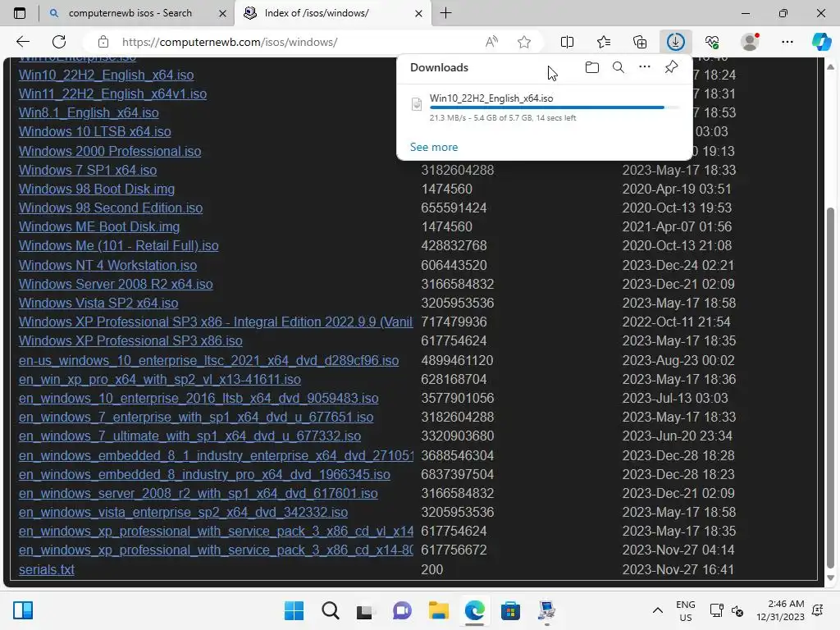Screen dimensions: 840x630
Task: Search downloads with the magnifier icon
Action: tap(619, 67)
